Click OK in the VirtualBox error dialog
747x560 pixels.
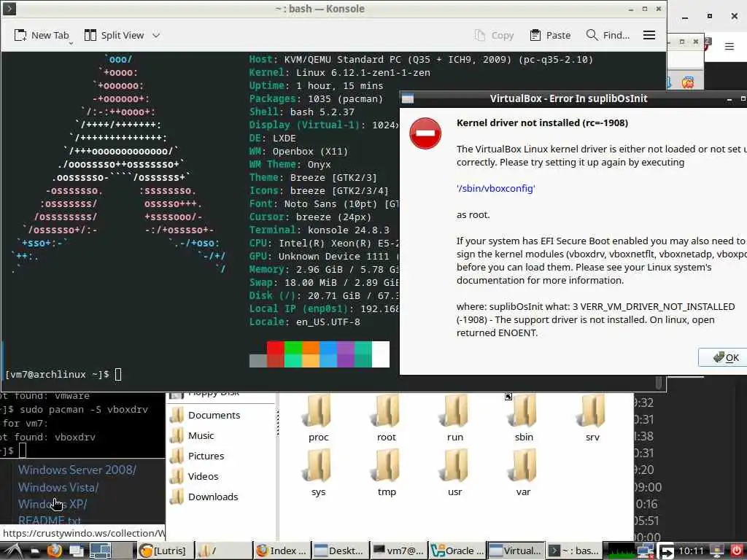(726, 357)
